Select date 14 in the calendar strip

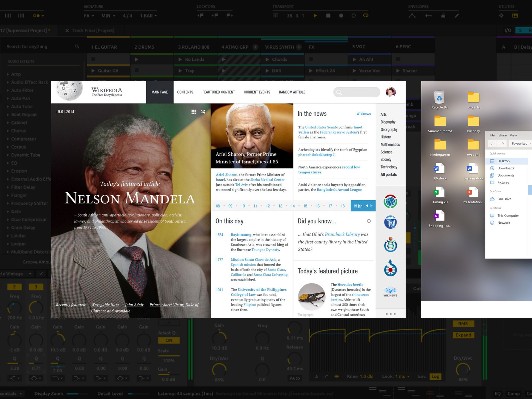pyautogui.click(x=293, y=206)
